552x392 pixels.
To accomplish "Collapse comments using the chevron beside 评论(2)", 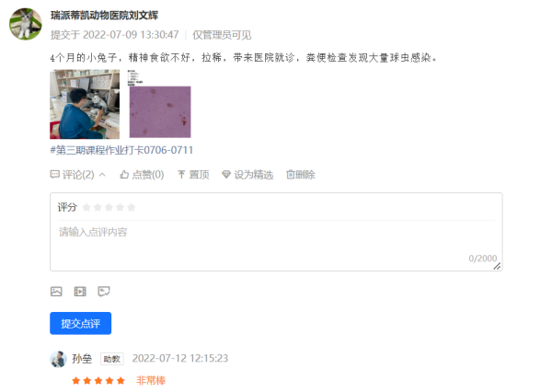I will [x=102, y=174].
